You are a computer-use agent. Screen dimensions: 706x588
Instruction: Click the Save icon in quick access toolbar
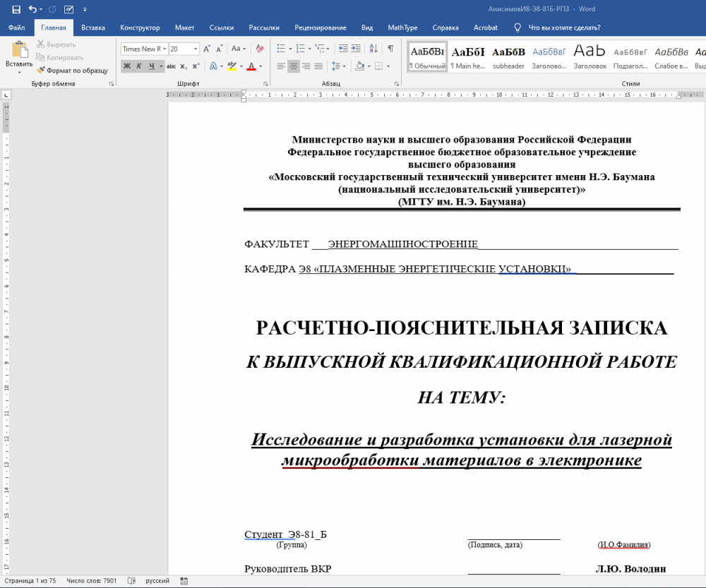16,9
